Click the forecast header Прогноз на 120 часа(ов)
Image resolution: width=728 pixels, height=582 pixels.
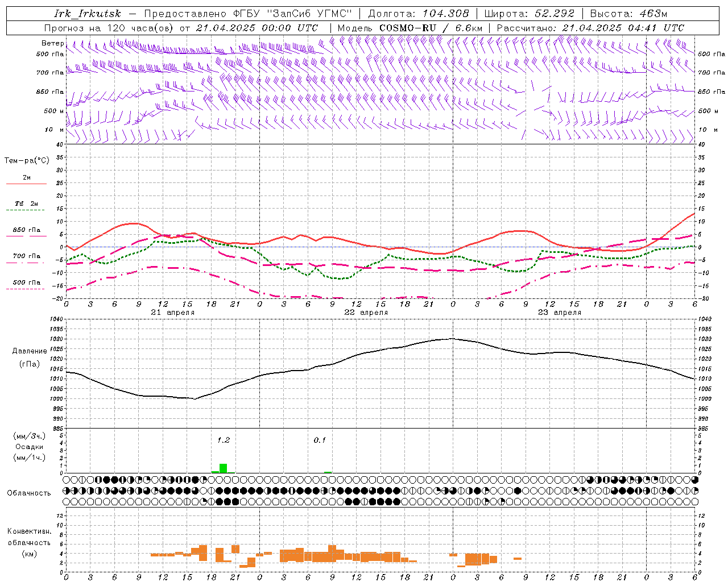click(x=109, y=28)
